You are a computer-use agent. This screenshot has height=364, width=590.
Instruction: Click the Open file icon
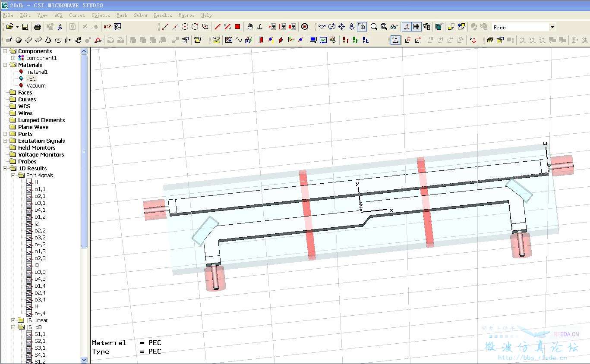(9, 27)
